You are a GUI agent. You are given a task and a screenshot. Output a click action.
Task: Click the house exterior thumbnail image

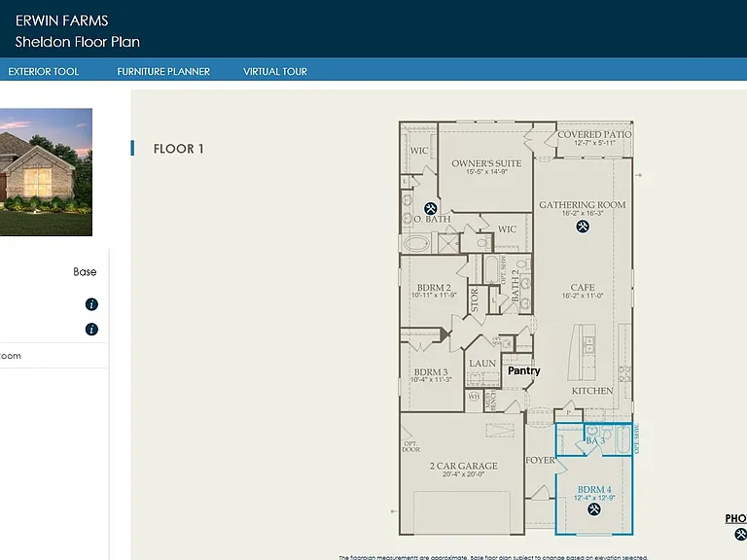tap(46, 172)
